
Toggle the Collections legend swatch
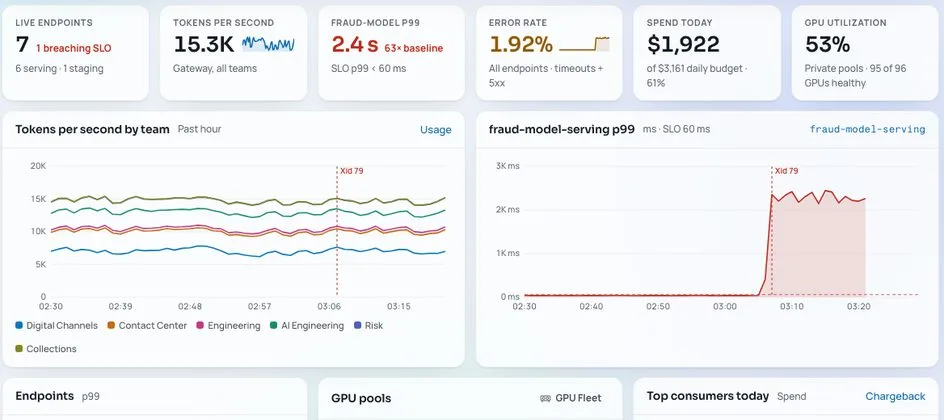click(19, 348)
